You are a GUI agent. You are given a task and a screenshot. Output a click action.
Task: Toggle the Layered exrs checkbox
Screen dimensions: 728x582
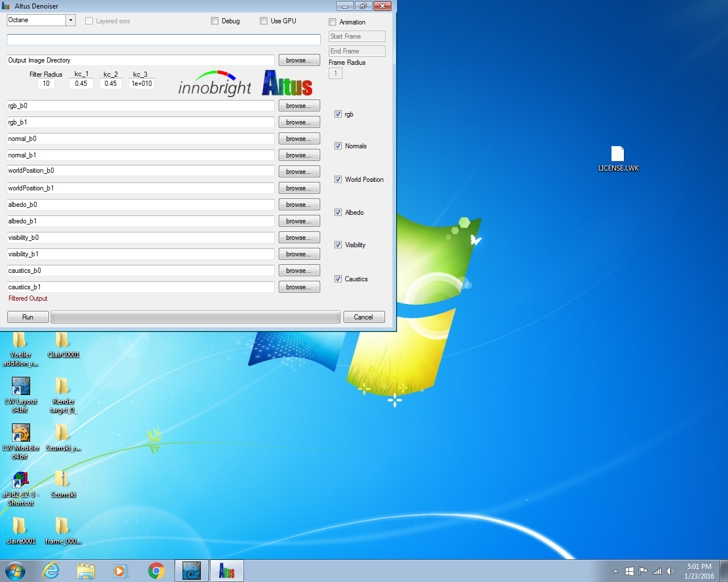click(89, 21)
